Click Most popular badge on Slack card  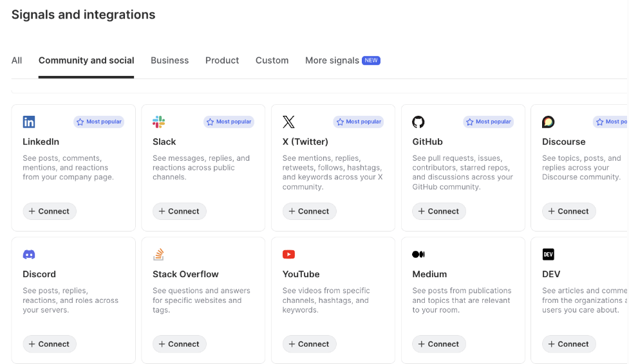point(229,122)
